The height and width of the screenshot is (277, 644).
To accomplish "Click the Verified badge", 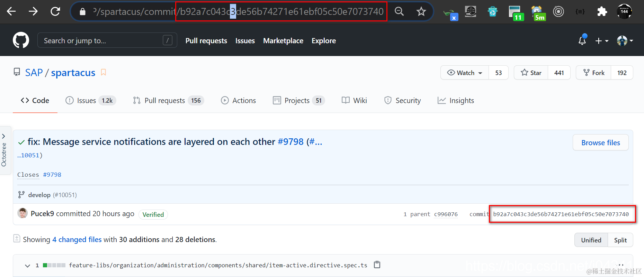I will pyautogui.click(x=153, y=214).
